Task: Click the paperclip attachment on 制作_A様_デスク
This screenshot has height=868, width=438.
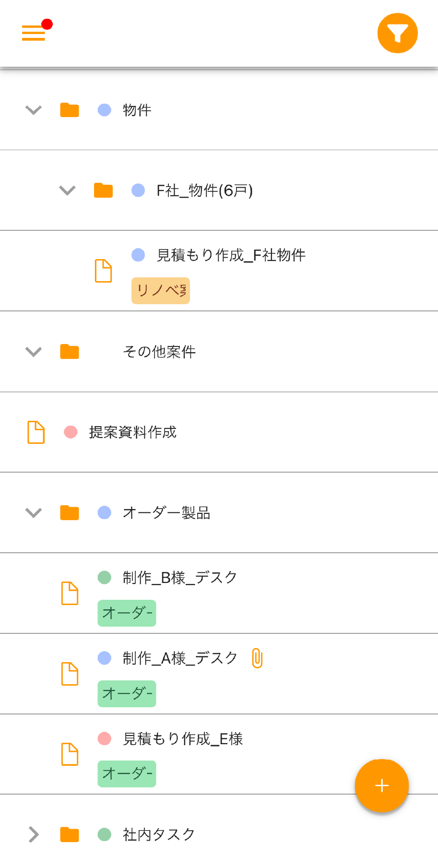Action: pyautogui.click(x=257, y=658)
